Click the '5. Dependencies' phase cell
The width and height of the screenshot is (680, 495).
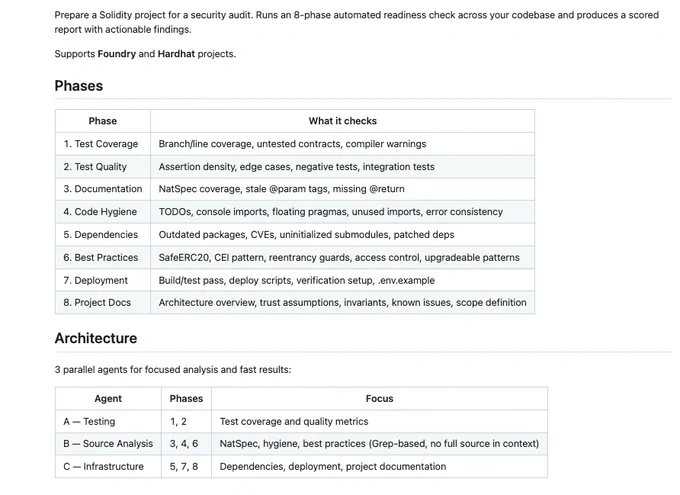103,235
